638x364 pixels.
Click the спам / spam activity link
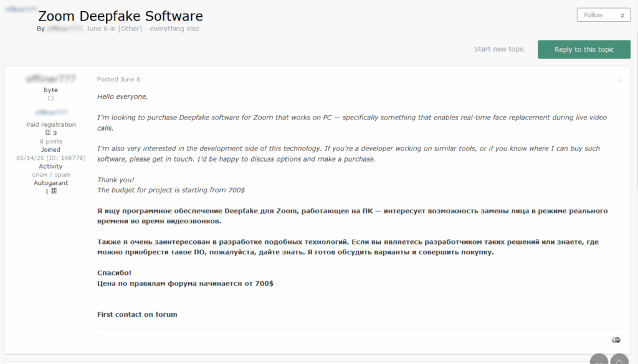coord(50,175)
